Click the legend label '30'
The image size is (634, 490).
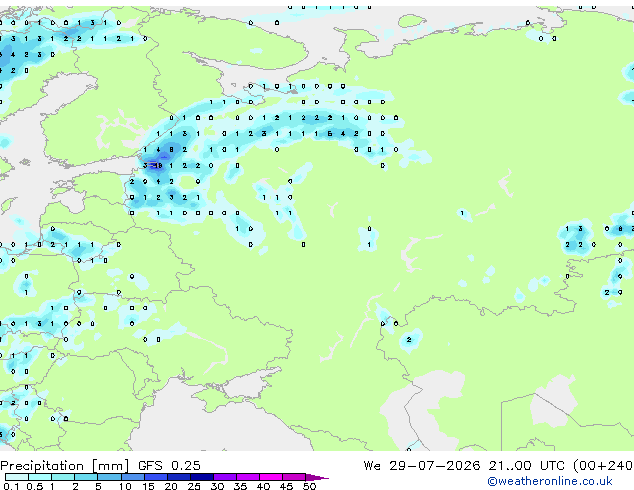217,486
